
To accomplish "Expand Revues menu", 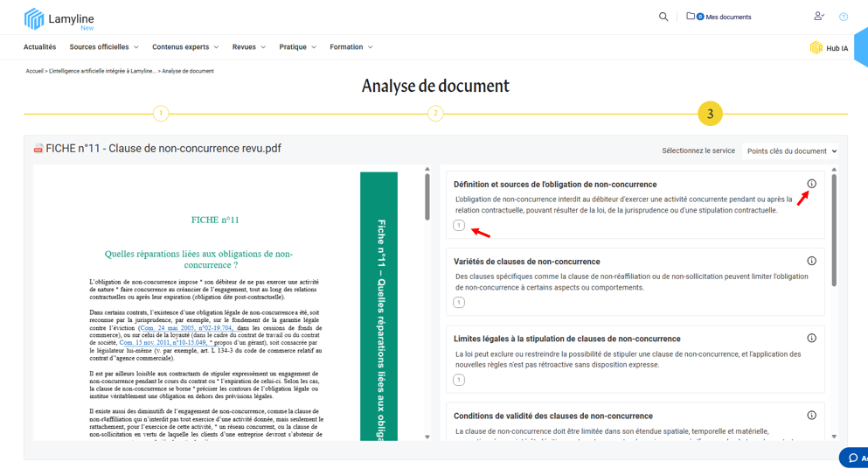I will 249,47.
